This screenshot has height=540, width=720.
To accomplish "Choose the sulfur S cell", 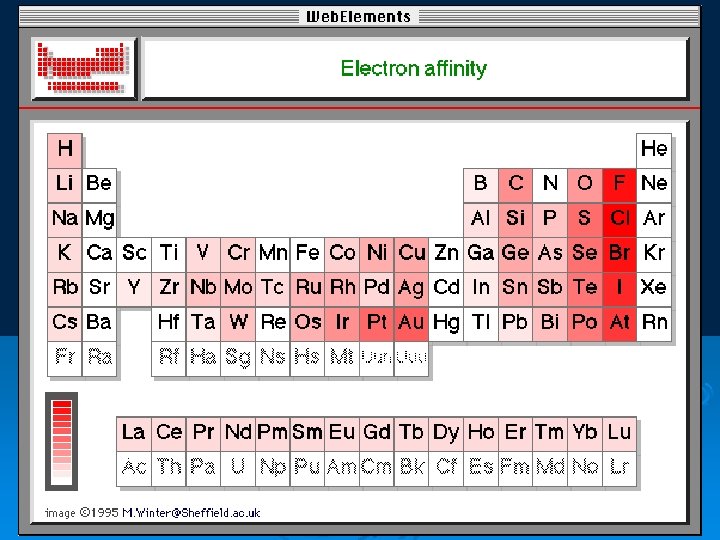I will click(x=585, y=220).
